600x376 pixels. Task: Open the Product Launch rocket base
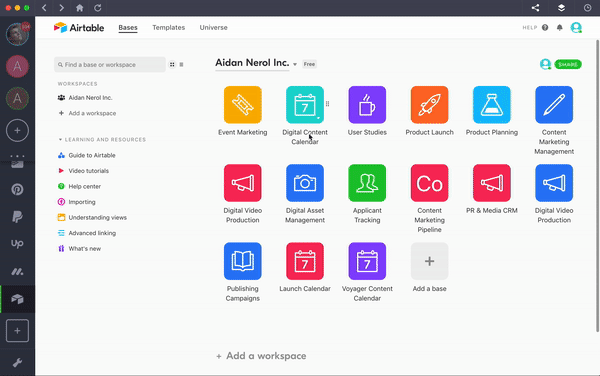click(x=429, y=105)
